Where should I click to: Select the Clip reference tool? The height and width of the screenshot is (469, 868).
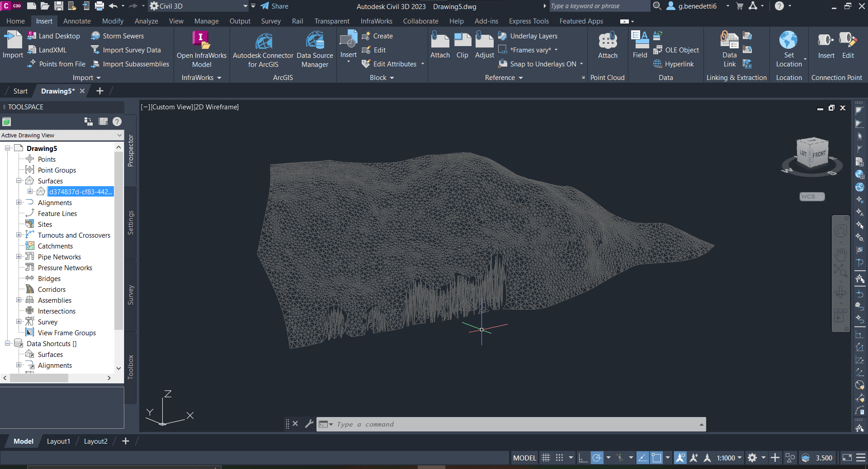[x=462, y=45]
